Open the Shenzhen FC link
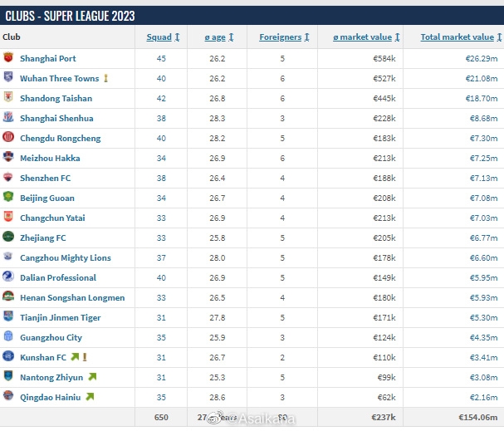This screenshot has height=431, width=504. (x=45, y=178)
